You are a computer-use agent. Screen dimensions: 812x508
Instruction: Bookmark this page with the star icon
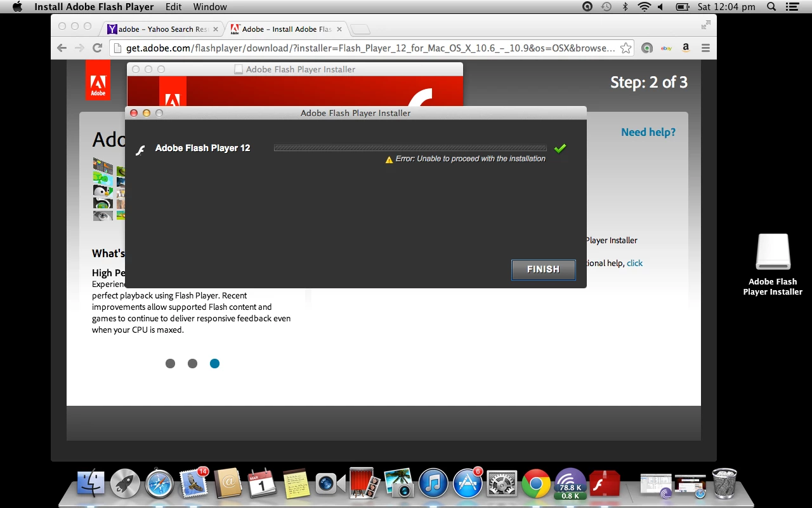625,48
